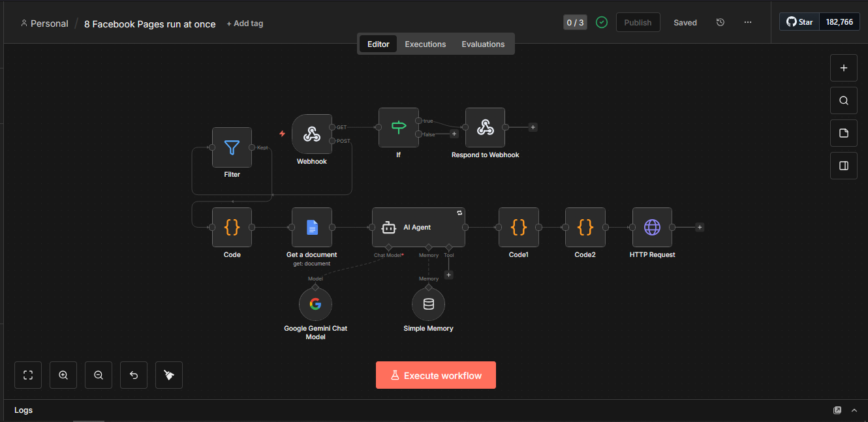The image size is (868, 422).
Task: Select the Code1 node
Action: coord(519,227)
